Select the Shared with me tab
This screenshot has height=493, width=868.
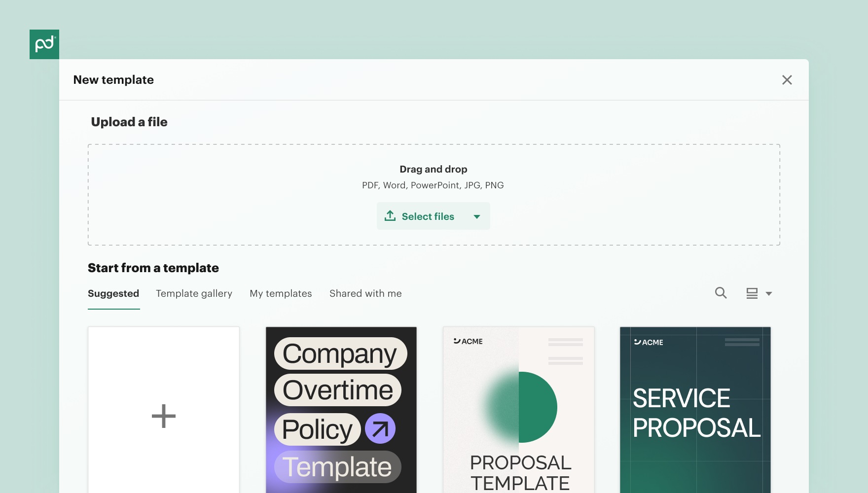365,293
